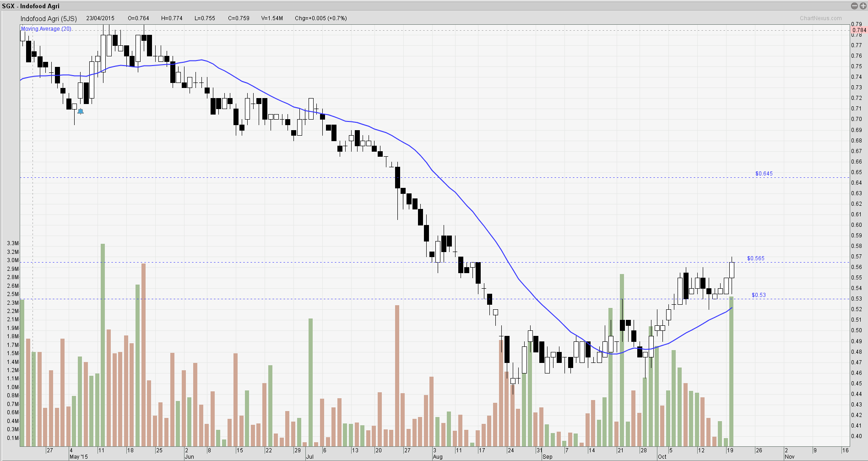
Task: Click the Indofood Agri (5JS) chart title
Action: coord(49,18)
